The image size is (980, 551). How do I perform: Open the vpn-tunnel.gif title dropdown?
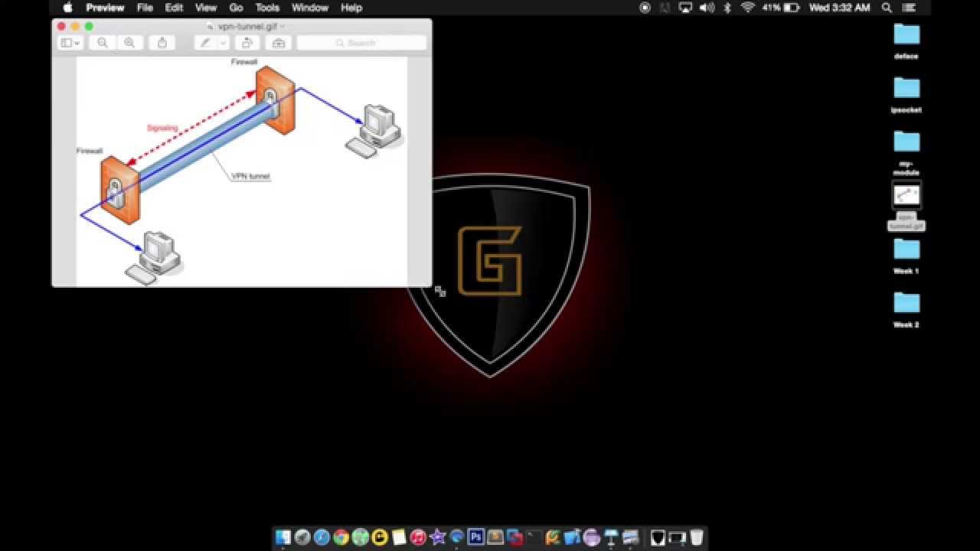(x=283, y=27)
